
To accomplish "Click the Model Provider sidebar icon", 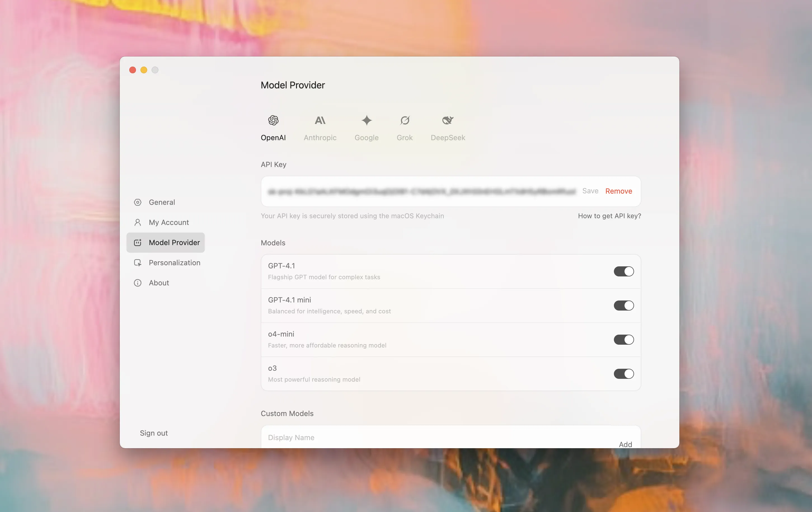I will (138, 243).
